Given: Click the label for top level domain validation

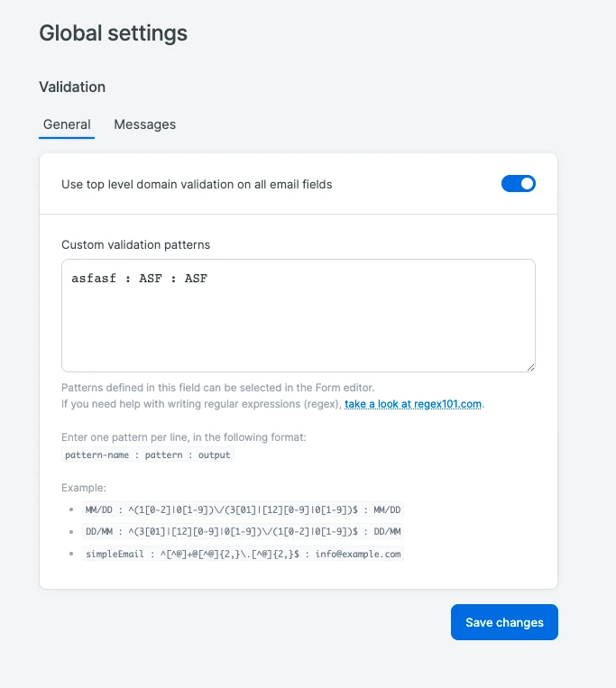Looking at the screenshot, I should coord(197,185).
